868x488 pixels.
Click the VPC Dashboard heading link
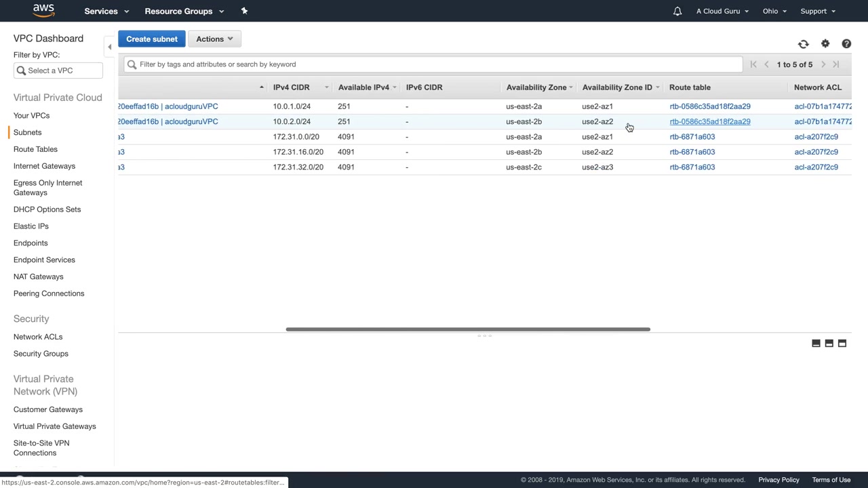click(48, 39)
